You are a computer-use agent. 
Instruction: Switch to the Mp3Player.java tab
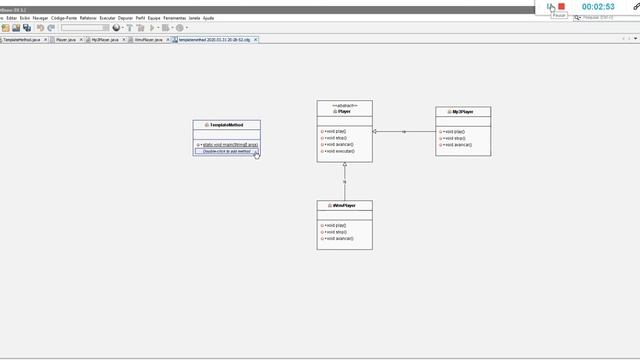point(104,40)
